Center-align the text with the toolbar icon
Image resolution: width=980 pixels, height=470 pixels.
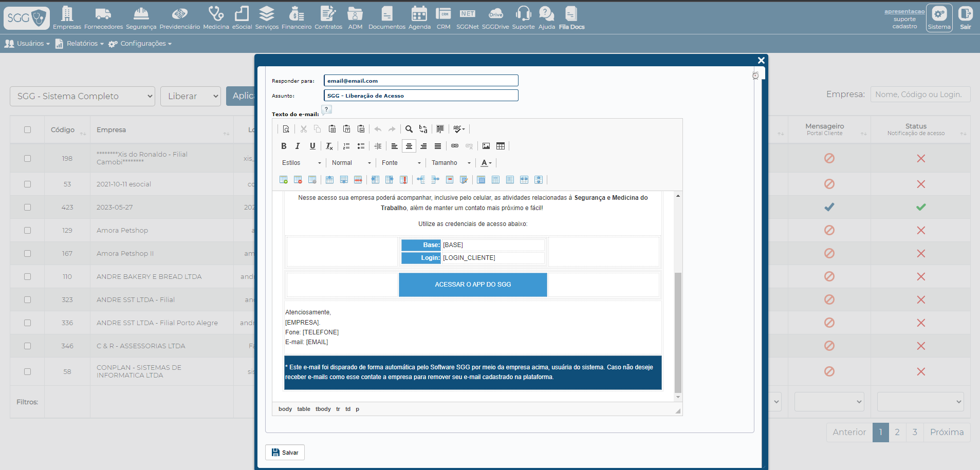409,146
